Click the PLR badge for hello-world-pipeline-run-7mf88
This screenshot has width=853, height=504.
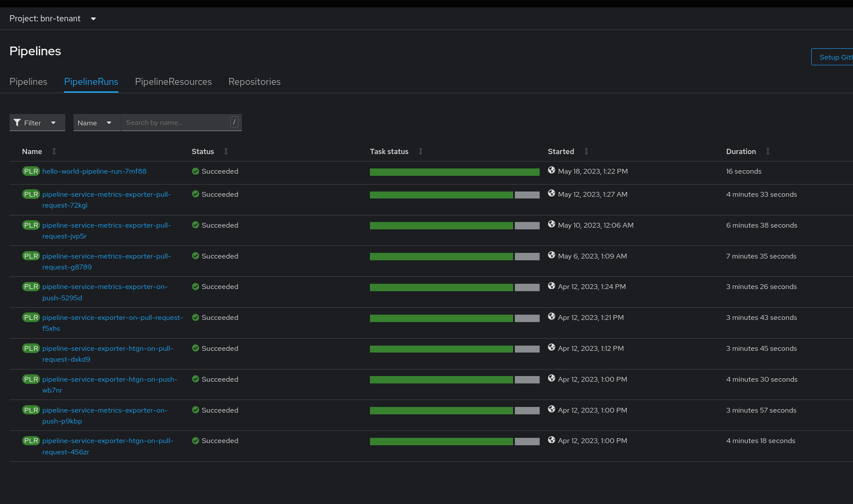point(31,171)
